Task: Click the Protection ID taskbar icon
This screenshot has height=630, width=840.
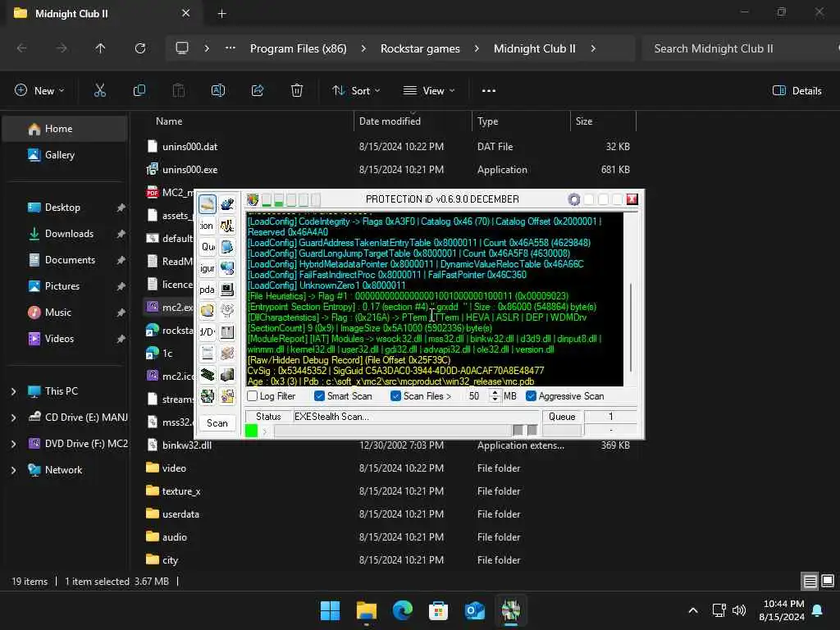Action: click(x=510, y=610)
